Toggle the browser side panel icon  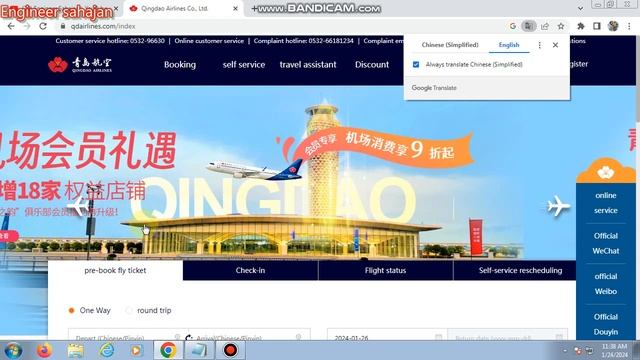tap(597, 26)
